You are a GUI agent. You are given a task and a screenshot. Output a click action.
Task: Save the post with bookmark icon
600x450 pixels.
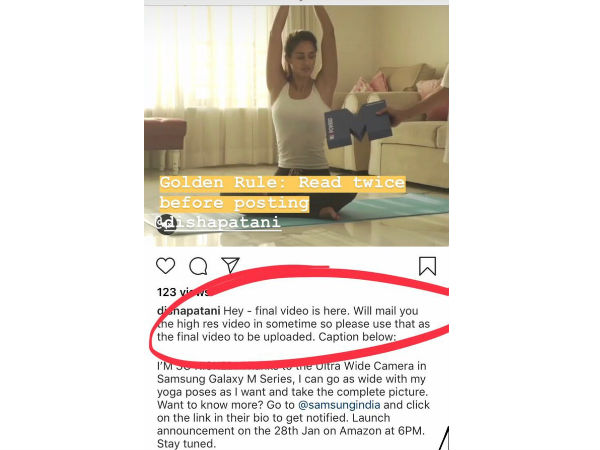[x=427, y=266]
